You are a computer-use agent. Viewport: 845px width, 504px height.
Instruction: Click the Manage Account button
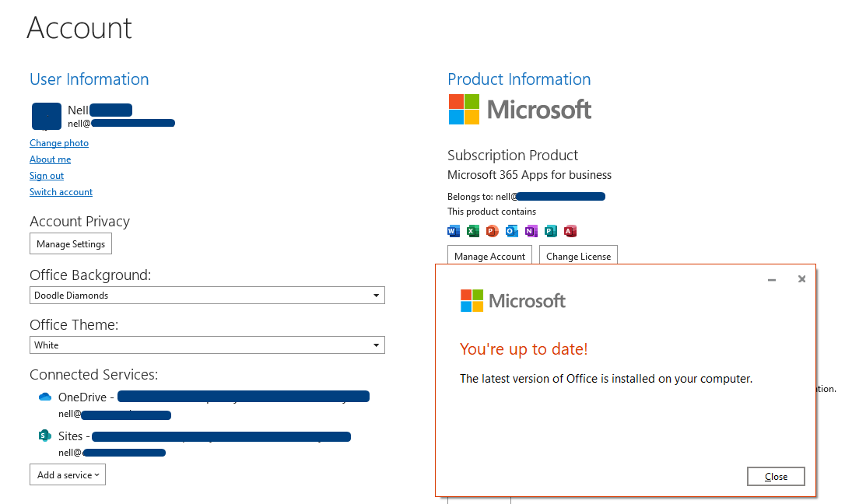(x=489, y=256)
